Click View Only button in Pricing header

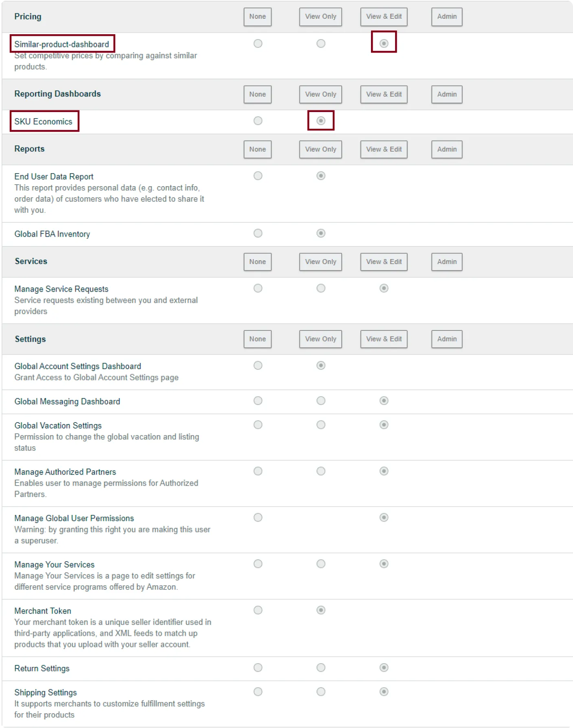[321, 17]
